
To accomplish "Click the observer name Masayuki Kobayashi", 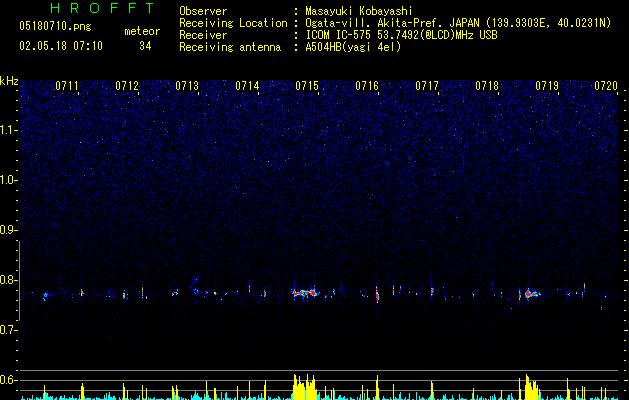I will pos(359,11).
